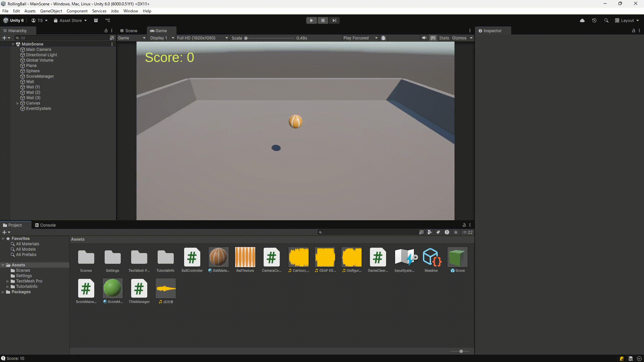Toggle the Stats overlay button
Image resolution: width=644 pixels, height=362 pixels.
click(x=444, y=38)
